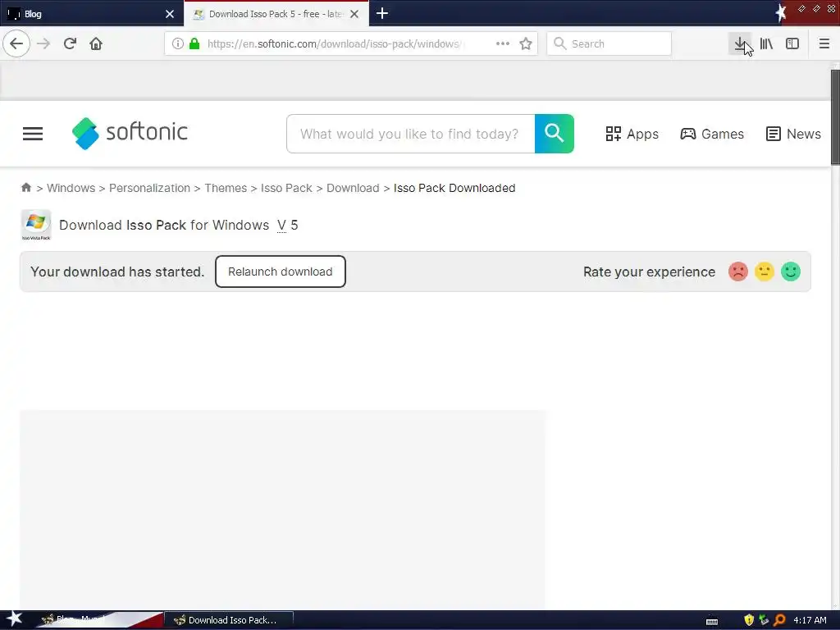Click the Relaunch download button

[281, 272]
